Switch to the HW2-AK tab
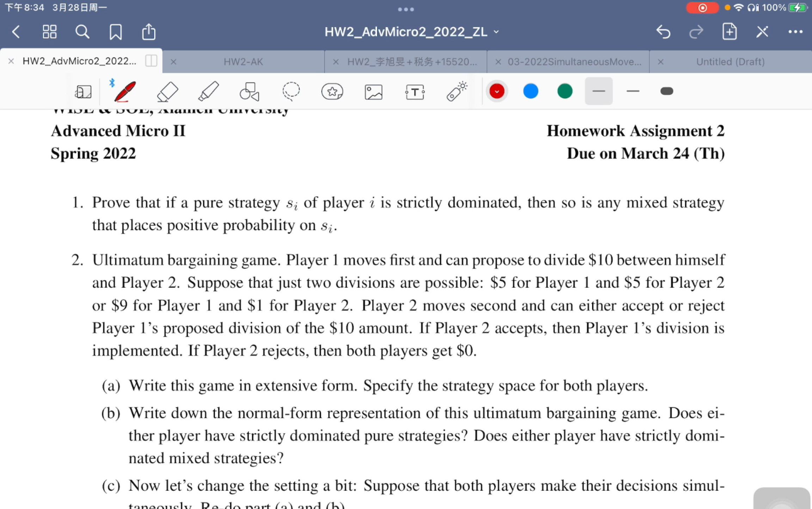This screenshot has width=812, height=509. (x=243, y=62)
